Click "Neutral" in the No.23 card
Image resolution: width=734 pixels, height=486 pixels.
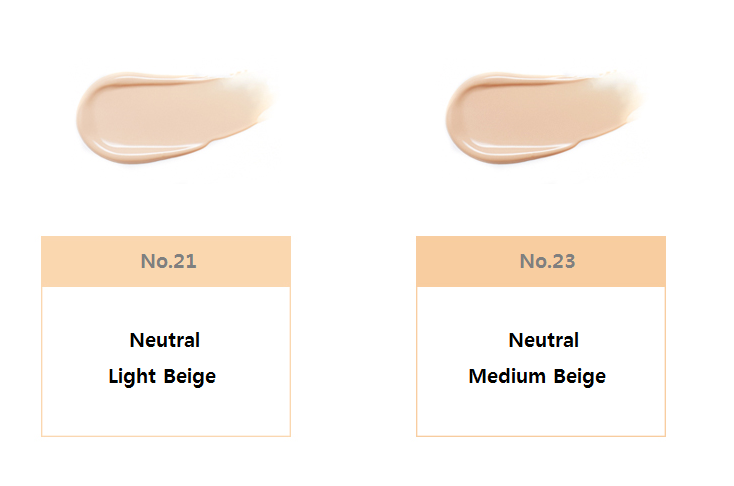(x=543, y=340)
